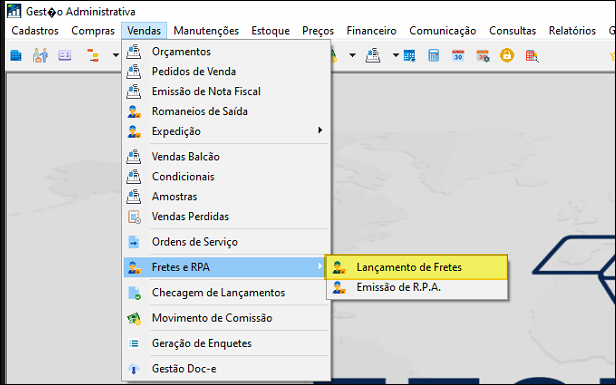
Task: Open Vendas Balcão
Action: click(226, 157)
